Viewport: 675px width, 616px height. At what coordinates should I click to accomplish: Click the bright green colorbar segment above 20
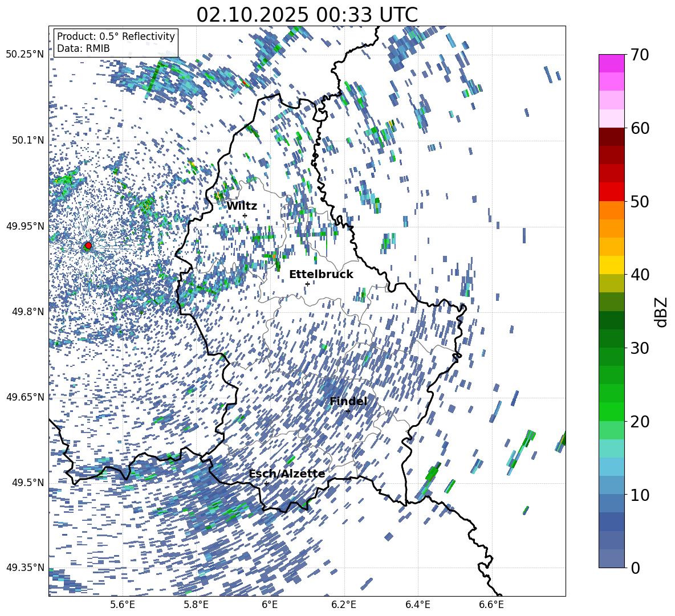point(611,411)
